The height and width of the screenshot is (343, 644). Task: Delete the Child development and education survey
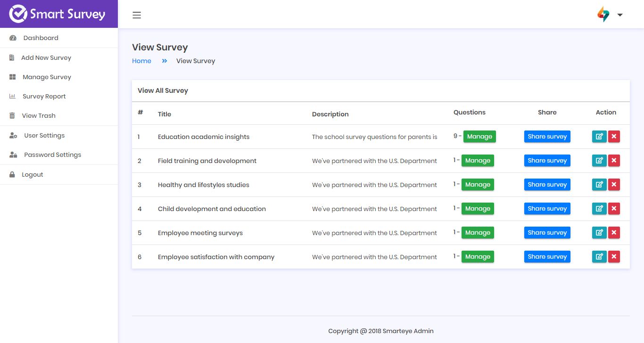[x=614, y=209]
